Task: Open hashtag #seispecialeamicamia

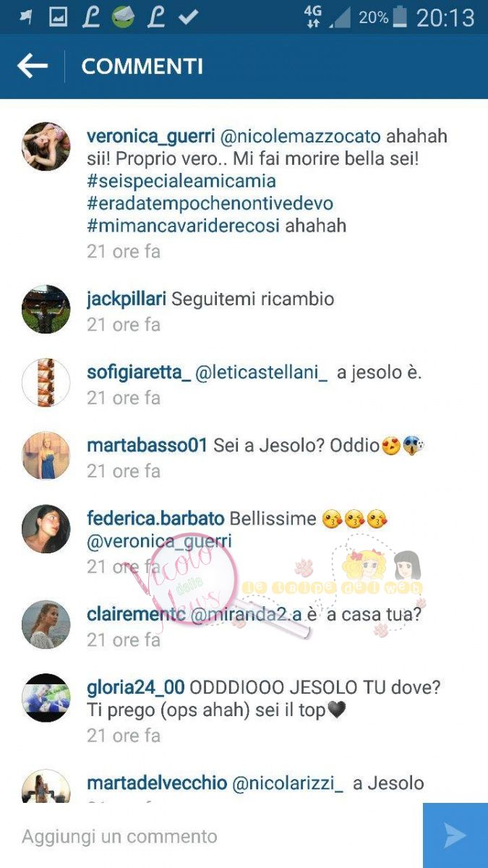Action: [181, 181]
